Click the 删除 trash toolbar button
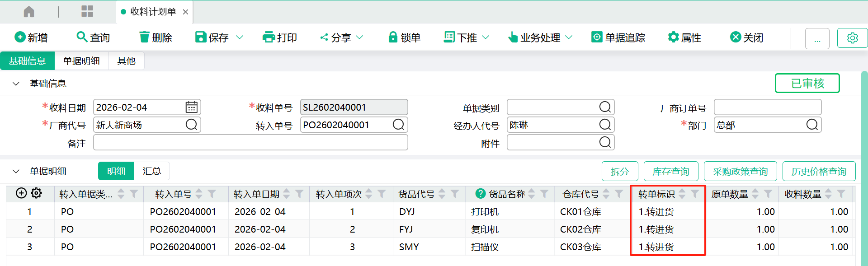Viewport: 868px width, 266px height. [156, 37]
